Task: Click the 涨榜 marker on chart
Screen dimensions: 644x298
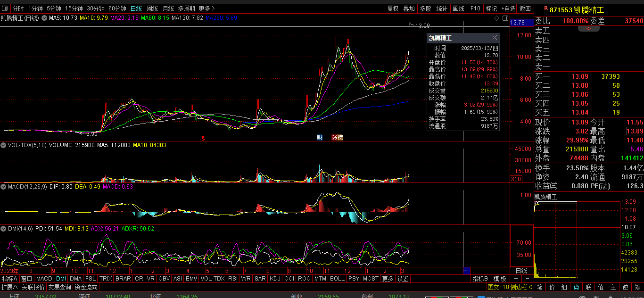Action: coord(337,138)
